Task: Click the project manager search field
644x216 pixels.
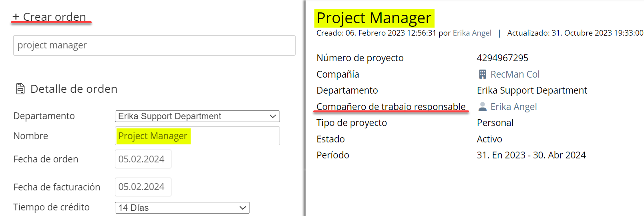Action: tap(154, 45)
